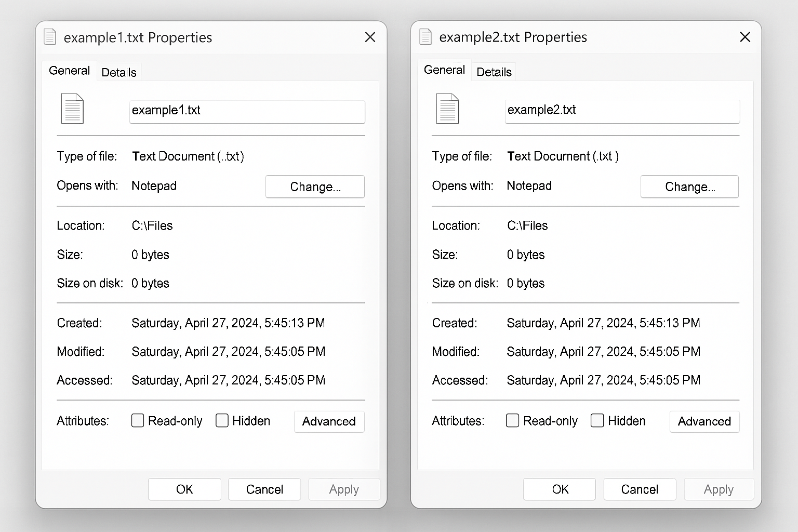Toggle Hidden attribute for example2.txt

pos(597,420)
